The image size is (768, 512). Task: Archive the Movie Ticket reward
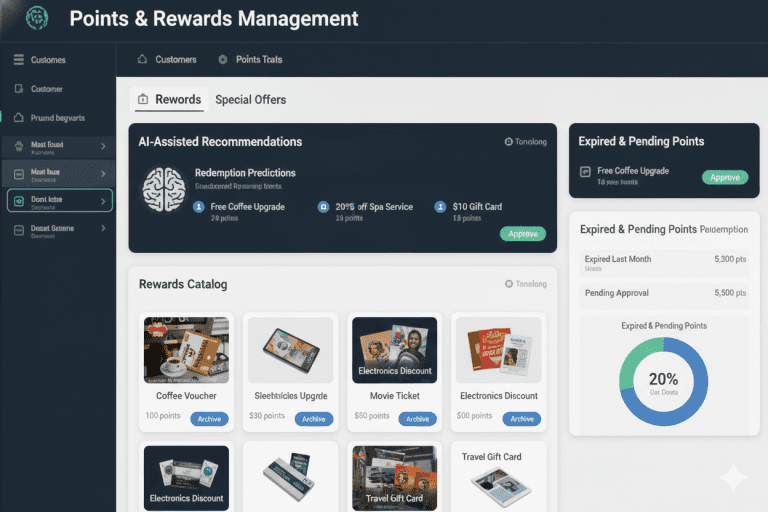click(x=417, y=419)
